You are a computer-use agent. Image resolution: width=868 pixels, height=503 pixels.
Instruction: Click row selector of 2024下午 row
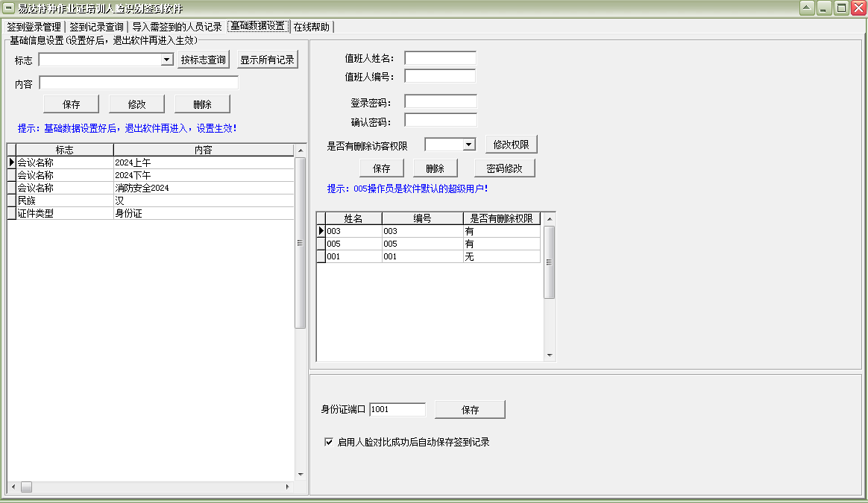[x=12, y=175]
